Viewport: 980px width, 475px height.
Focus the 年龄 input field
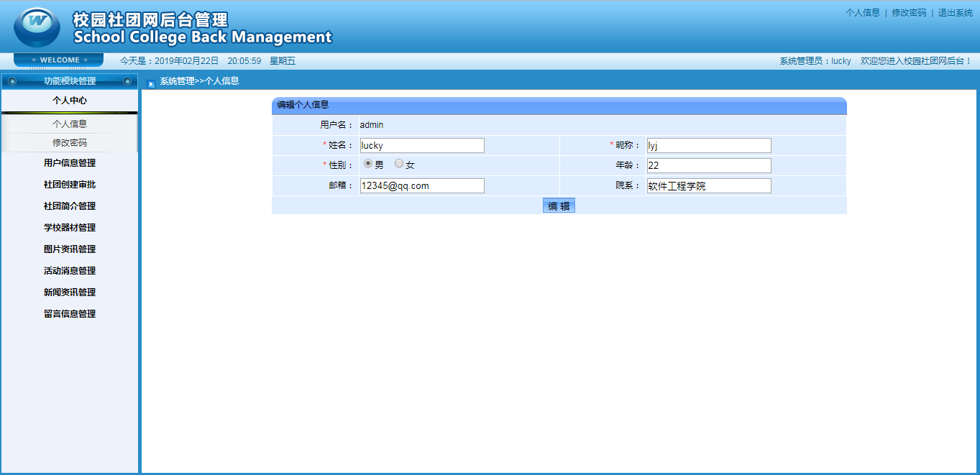click(709, 166)
